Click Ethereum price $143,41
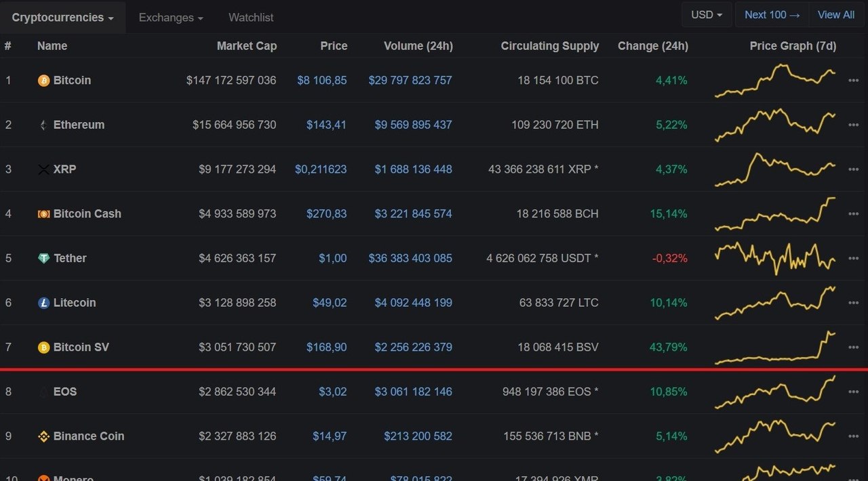Viewport: 868px width, 481px height. (x=326, y=125)
